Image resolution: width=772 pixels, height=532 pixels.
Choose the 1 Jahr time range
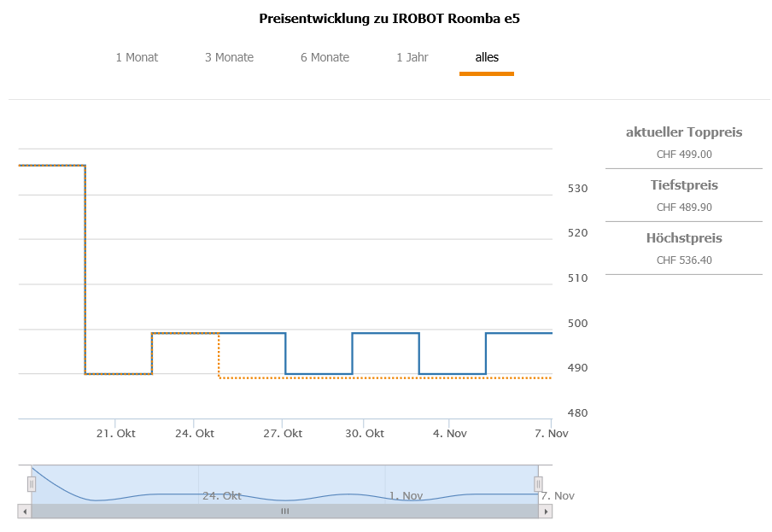pyautogui.click(x=412, y=58)
